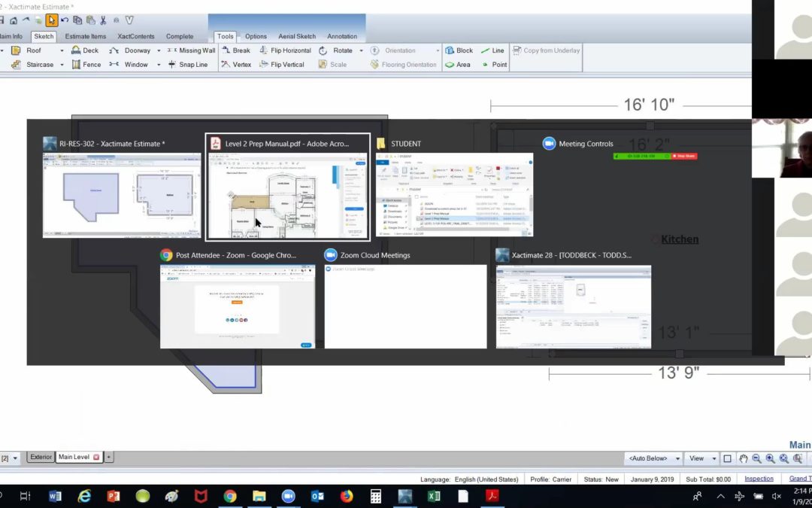This screenshot has height=508, width=812.
Task: Select the Deck tool
Action: pyautogui.click(x=85, y=50)
